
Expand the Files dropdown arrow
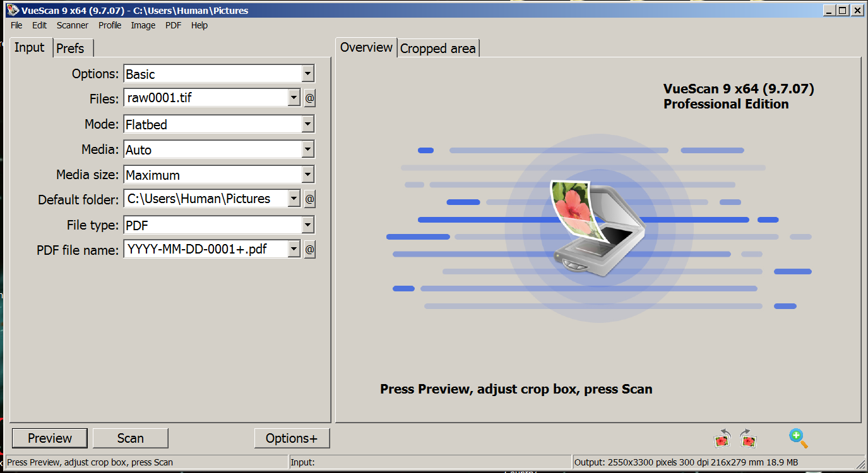294,98
